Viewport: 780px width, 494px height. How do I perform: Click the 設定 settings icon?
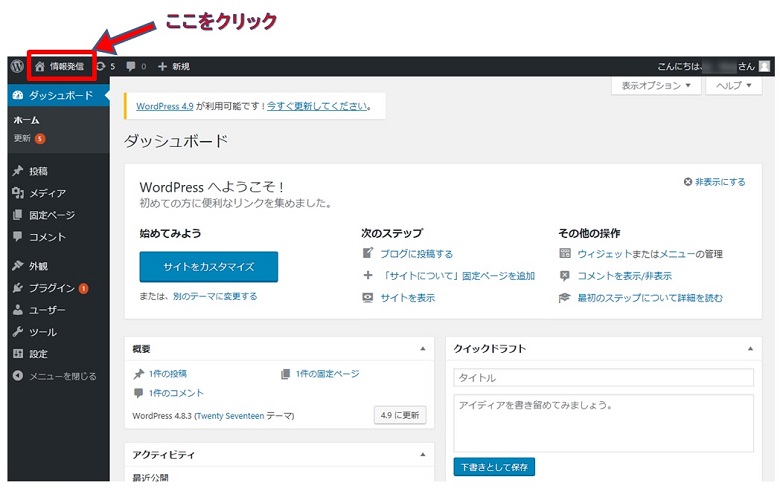pyautogui.click(x=18, y=354)
